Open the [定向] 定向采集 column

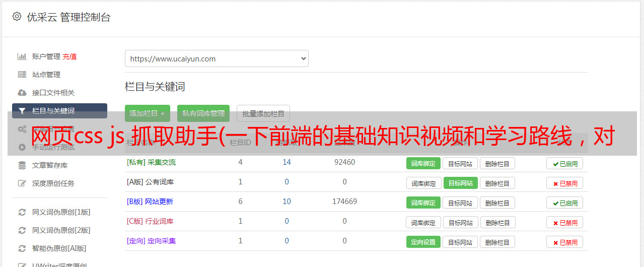pos(151,241)
